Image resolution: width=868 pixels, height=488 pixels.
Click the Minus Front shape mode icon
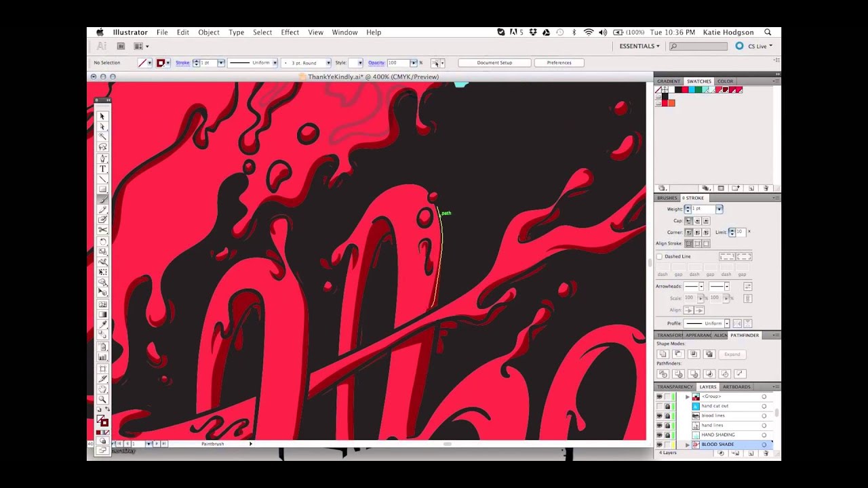coord(678,354)
